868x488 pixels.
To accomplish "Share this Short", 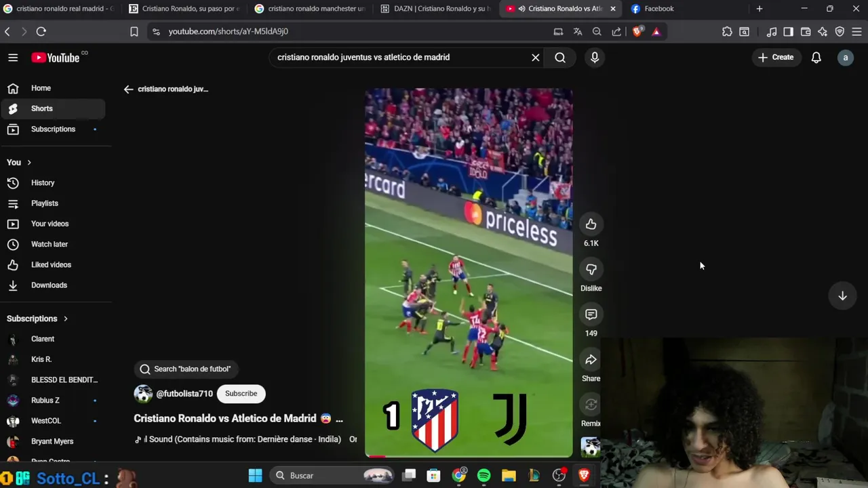I will (x=591, y=360).
